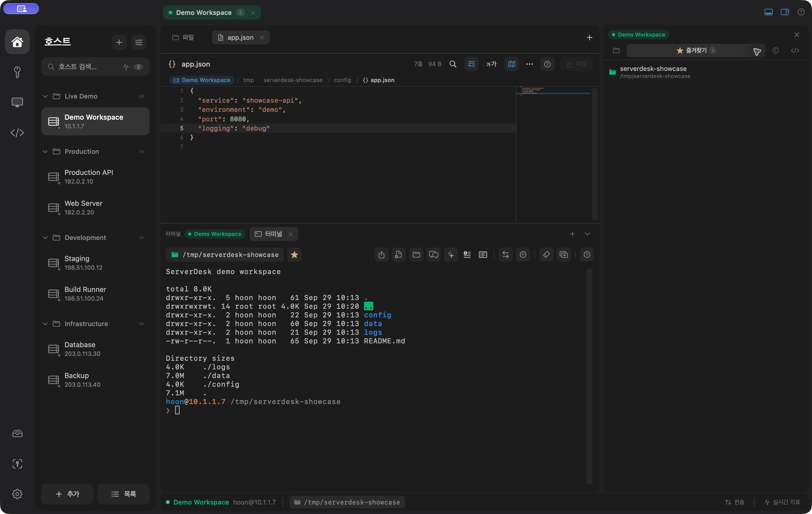
Task: Click the 저장 save button
Action: click(x=577, y=64)
